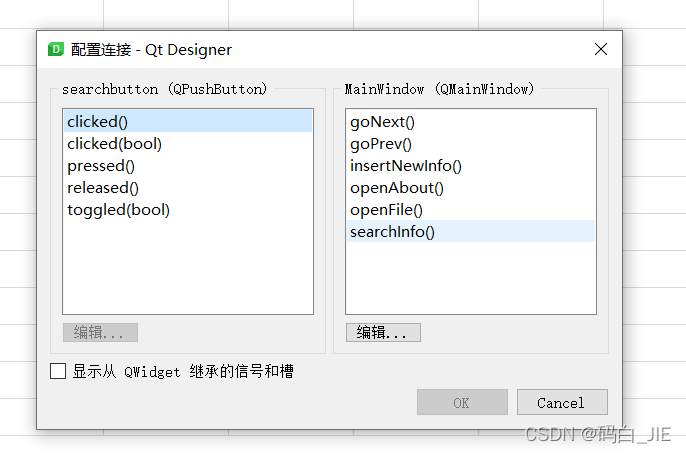Select the goPrev() slot

(471, 144)
